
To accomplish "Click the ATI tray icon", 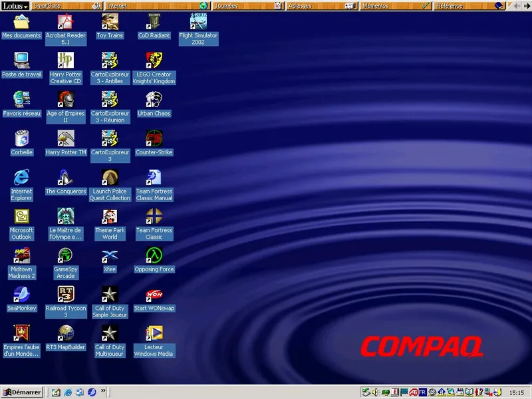I will (413, 392).
